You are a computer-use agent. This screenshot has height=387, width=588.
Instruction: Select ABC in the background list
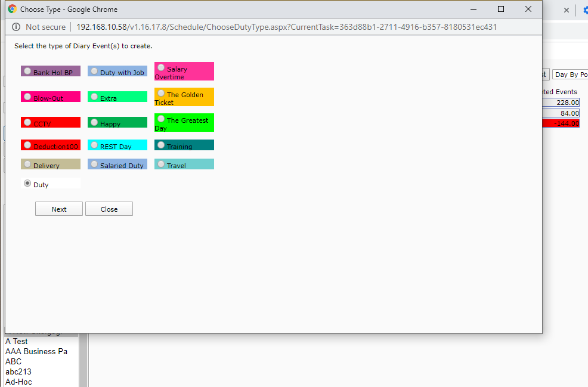click(x=13, y=361)
